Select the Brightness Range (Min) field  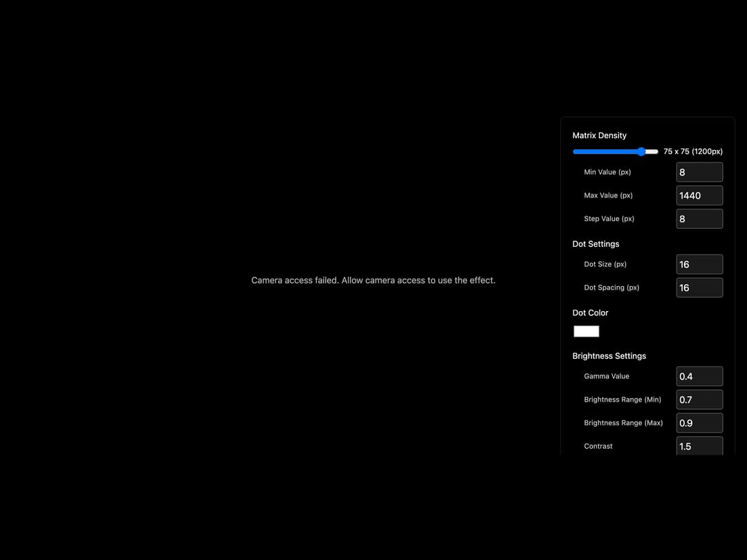699,400
